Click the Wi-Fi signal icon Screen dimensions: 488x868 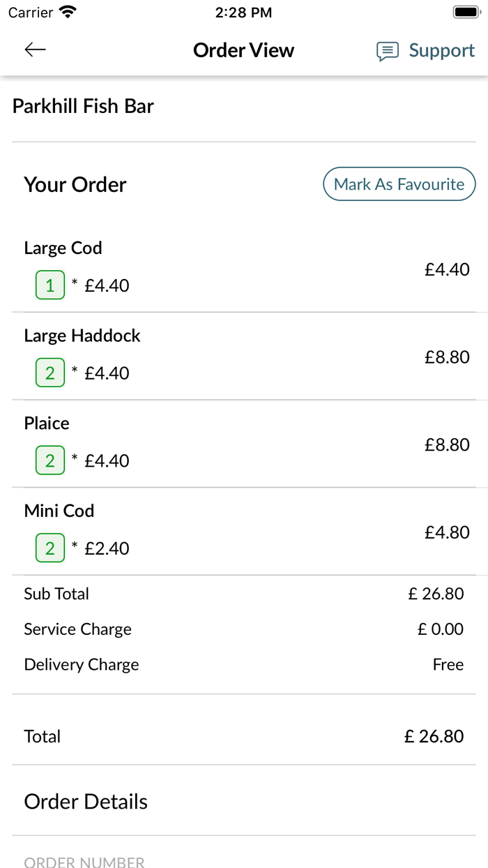[66, 11]
